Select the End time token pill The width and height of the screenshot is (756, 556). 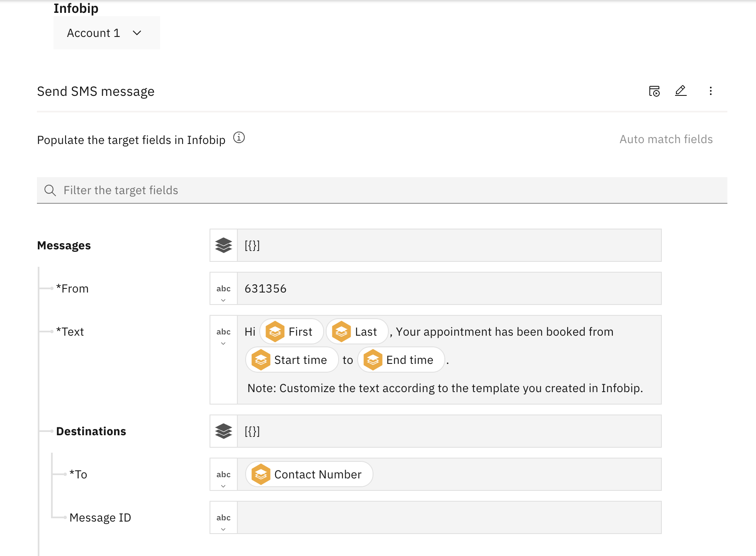[401, 360]
